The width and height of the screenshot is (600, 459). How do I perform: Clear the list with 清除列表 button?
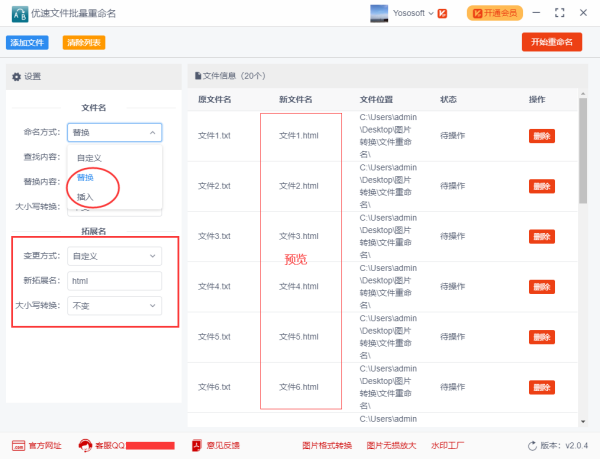click(x=82, y=43)
